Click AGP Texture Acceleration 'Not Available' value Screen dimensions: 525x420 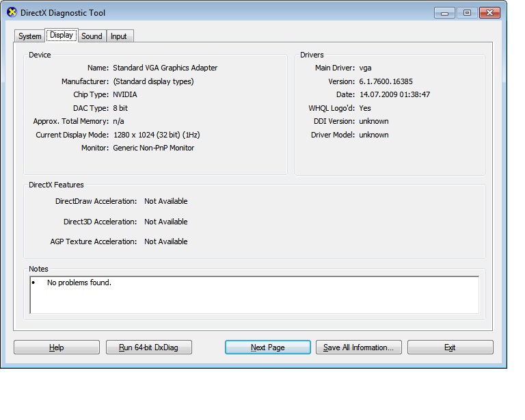coord(165,241)
